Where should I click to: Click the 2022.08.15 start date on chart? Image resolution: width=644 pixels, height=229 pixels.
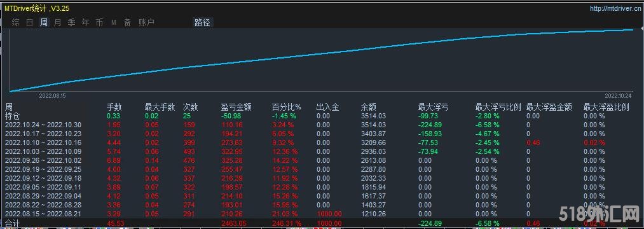click(53, 96)
